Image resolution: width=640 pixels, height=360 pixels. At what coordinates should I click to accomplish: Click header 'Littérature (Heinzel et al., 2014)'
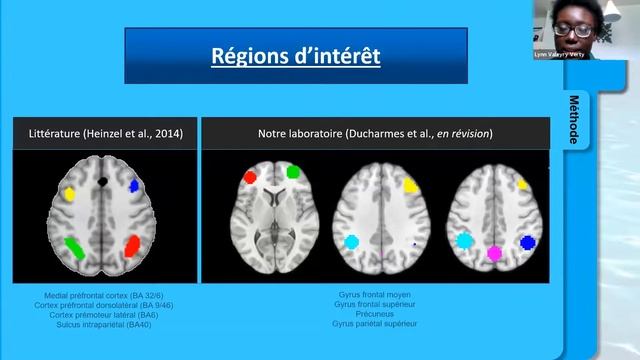pyautogui.click(x=105, y=133)
